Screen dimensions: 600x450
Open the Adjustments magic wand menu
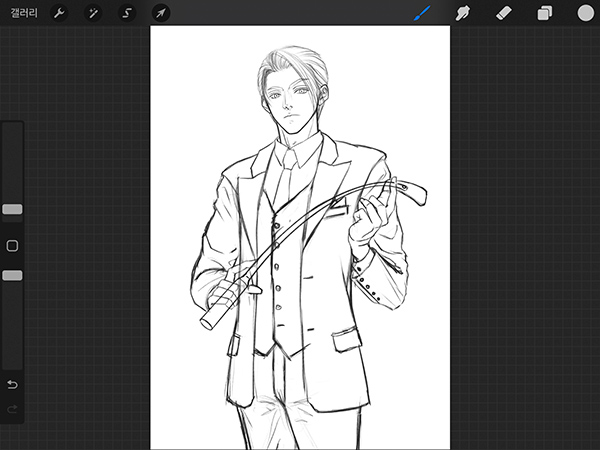pyautogui.click(x=93, y=13)
